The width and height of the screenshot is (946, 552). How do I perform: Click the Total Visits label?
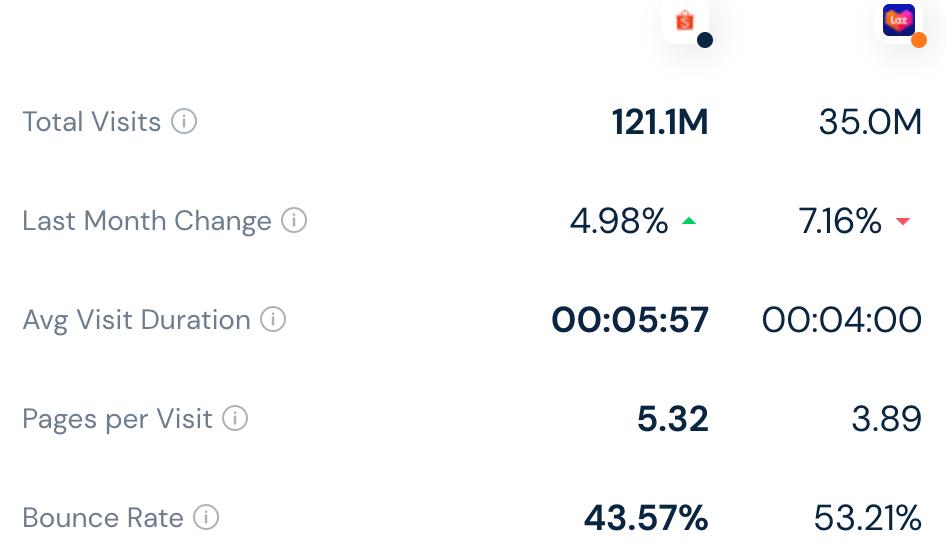point(92,122)
